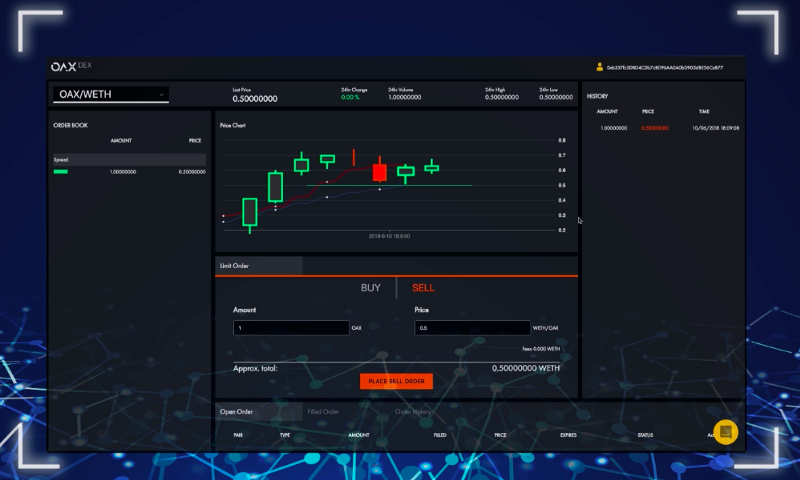
Task: Click the 24hr Volume value 1.00000000
Action: [405, 97]
